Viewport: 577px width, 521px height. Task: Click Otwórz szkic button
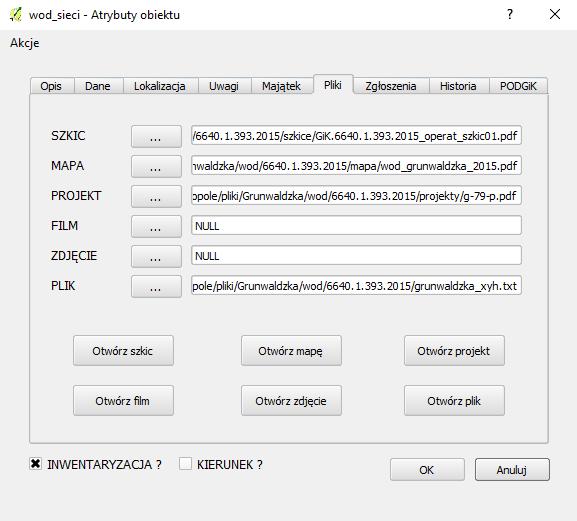pyautogui.click(x=123, y=351)
